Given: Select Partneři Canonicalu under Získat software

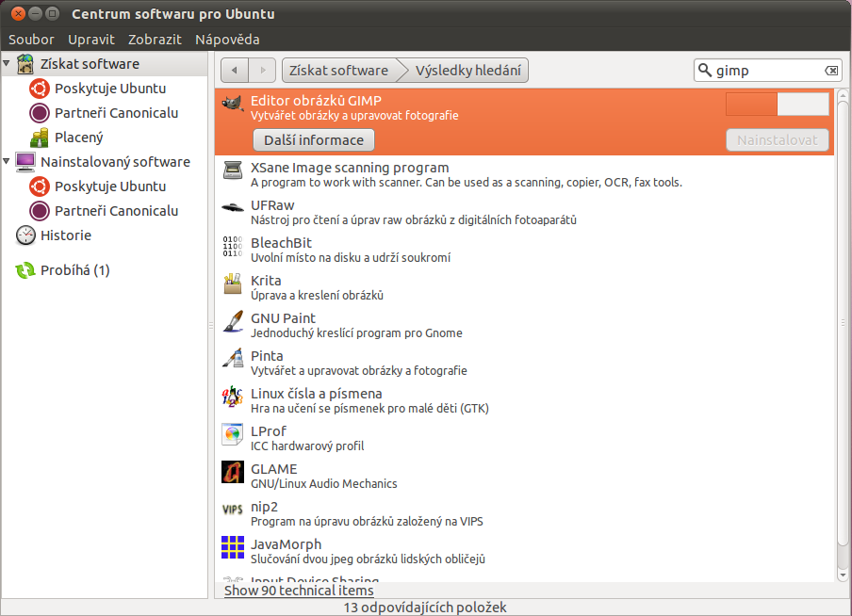Looking at the screenshot, I should (116, 113).
